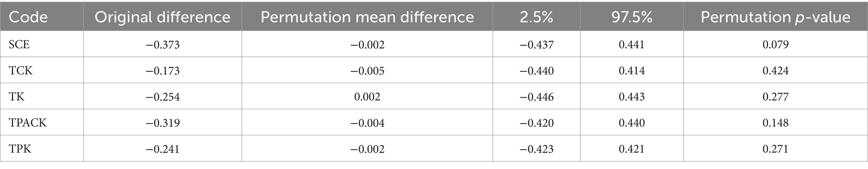
Task: Select the TK row label
Action: click(17, 97)
